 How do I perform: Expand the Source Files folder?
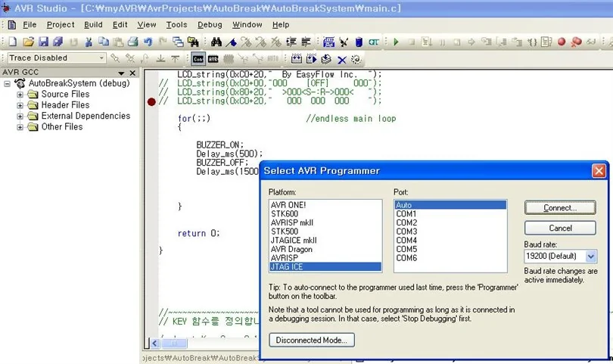20,95
